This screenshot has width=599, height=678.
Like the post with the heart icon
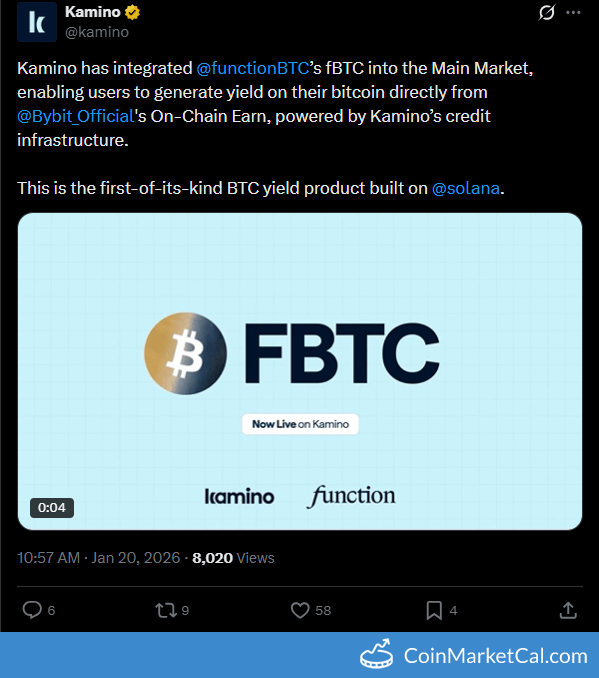tap(300, 610)
